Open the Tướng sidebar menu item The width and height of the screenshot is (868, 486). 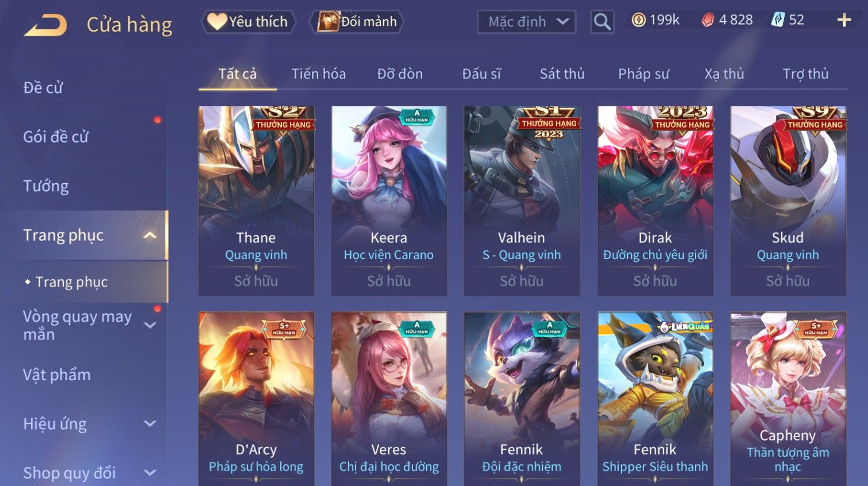coord(46,186)
